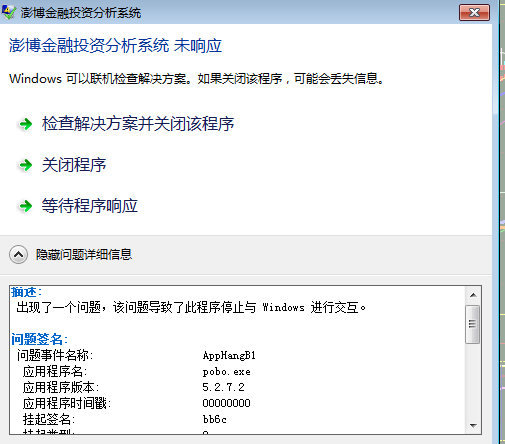Click the green arrow beside 等待程序响应
This screenshot has width=505, height=444.
25,206
